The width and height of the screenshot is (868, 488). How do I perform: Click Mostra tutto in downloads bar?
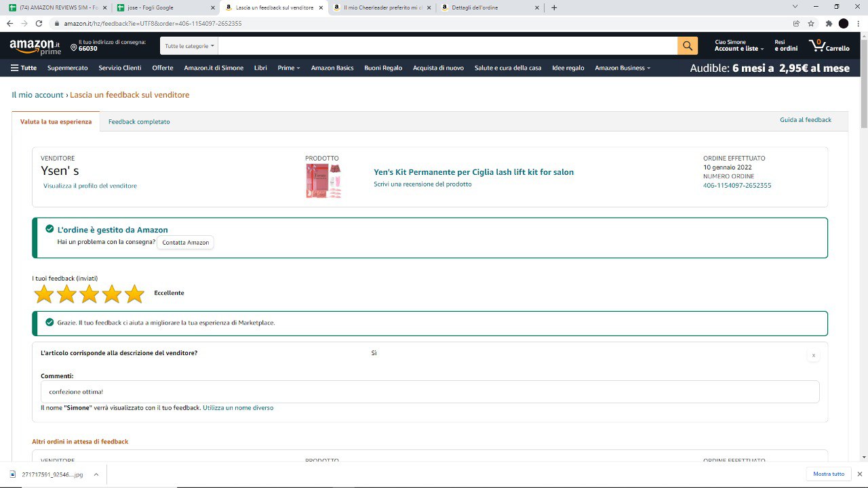[829, 474]
